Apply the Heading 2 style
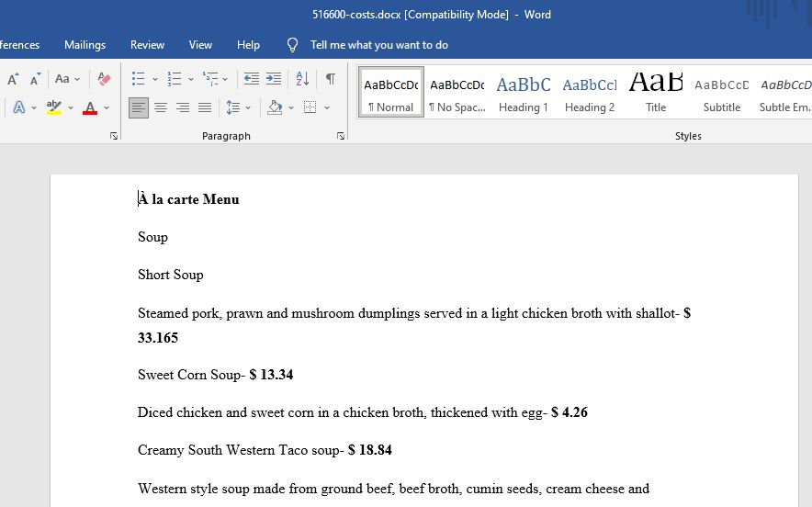 click(x=590, y=92)
